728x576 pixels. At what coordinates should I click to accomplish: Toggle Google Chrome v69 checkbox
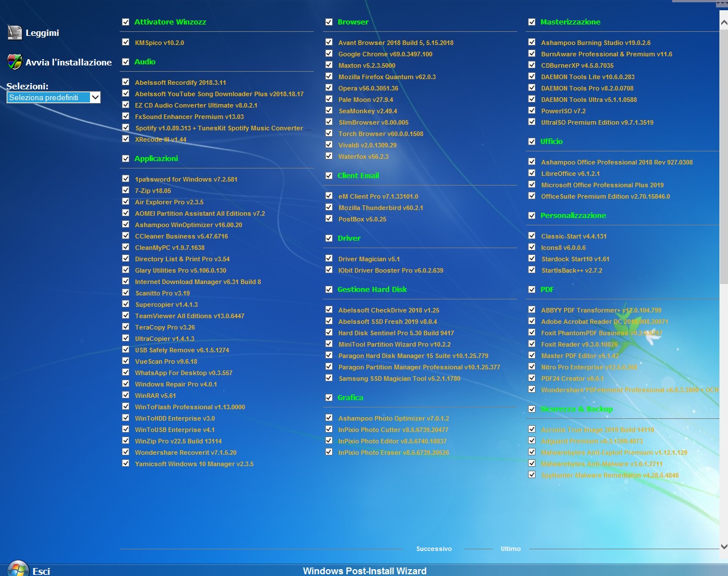329,54
